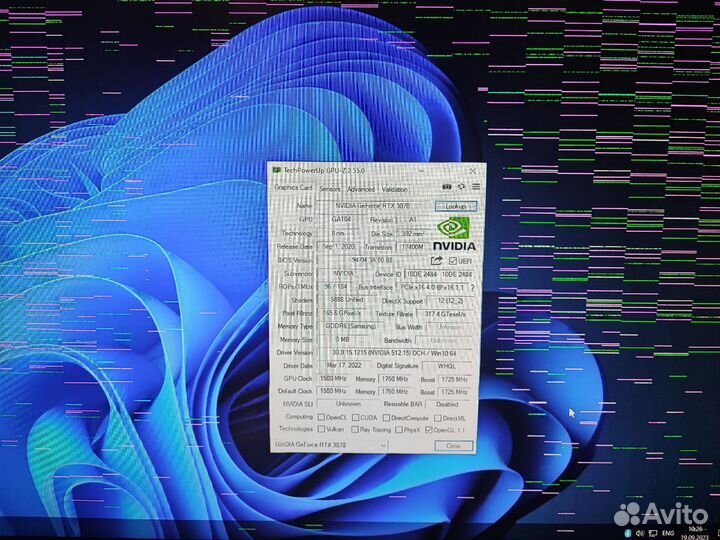Click the Bus Width Unknown field
Screen dimensions: 720x540
[x=450, y=327]
